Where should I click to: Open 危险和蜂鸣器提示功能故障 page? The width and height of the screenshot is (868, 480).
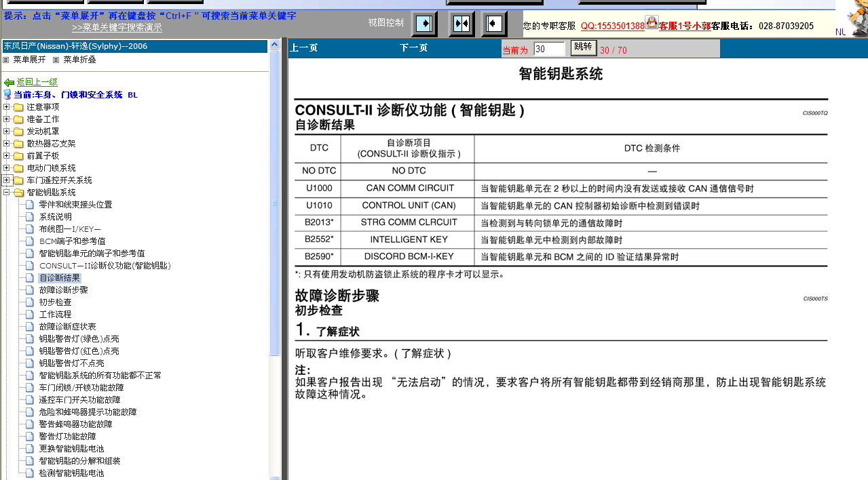88,412
